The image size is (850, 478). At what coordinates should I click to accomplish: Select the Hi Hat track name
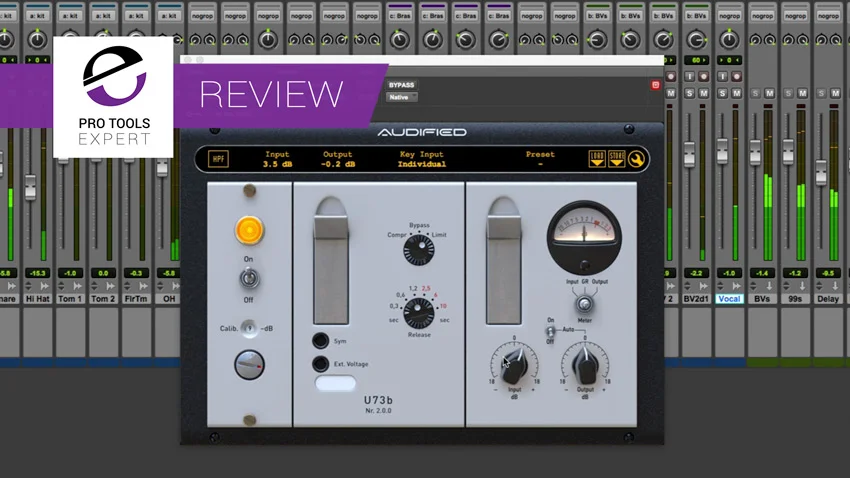[x=37, y=299]
